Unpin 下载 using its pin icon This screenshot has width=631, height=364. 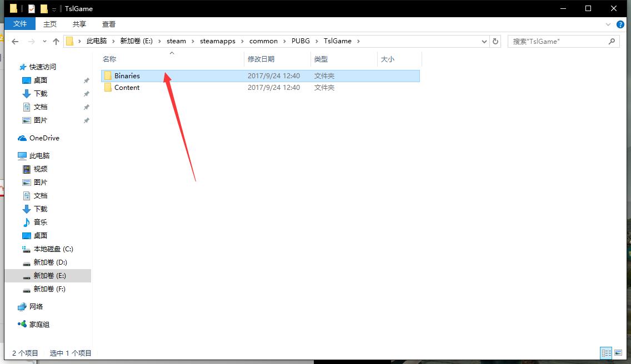point(86,94)
